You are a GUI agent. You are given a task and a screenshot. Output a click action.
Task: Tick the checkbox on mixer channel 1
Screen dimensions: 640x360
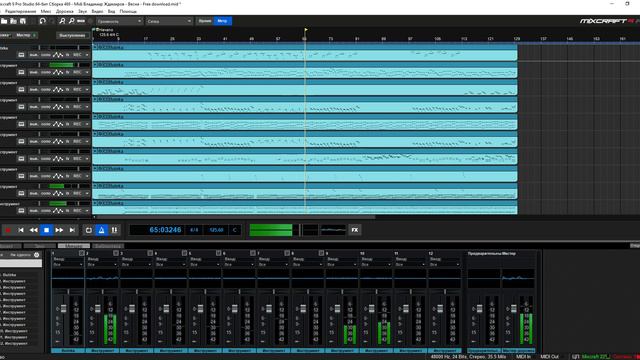point(81,253)
